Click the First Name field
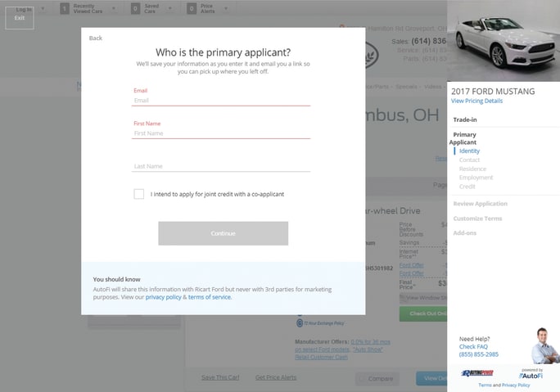 click(x=221, y=133)
